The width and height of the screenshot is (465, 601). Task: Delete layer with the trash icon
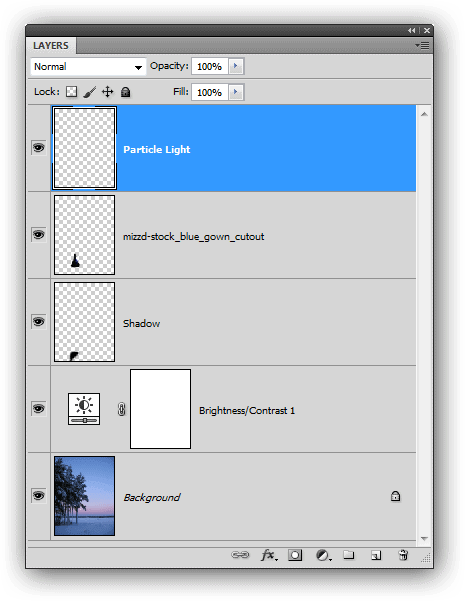coord(403,555)
